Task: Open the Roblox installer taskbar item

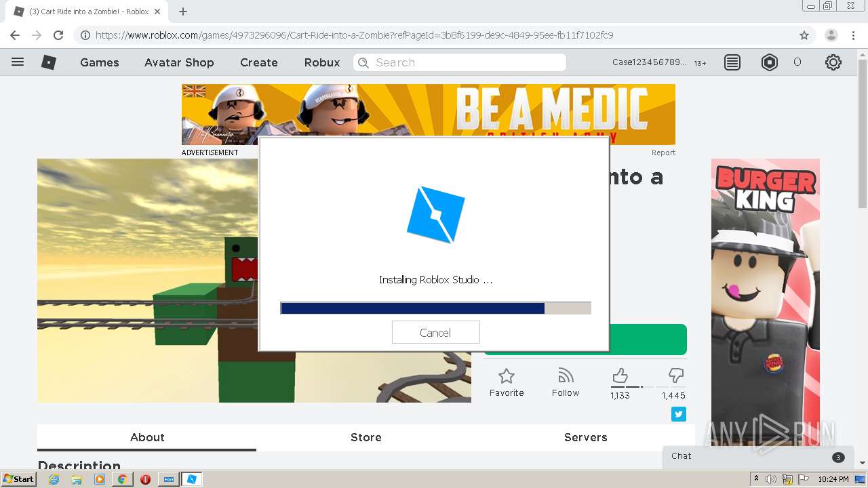Action: 191,479
